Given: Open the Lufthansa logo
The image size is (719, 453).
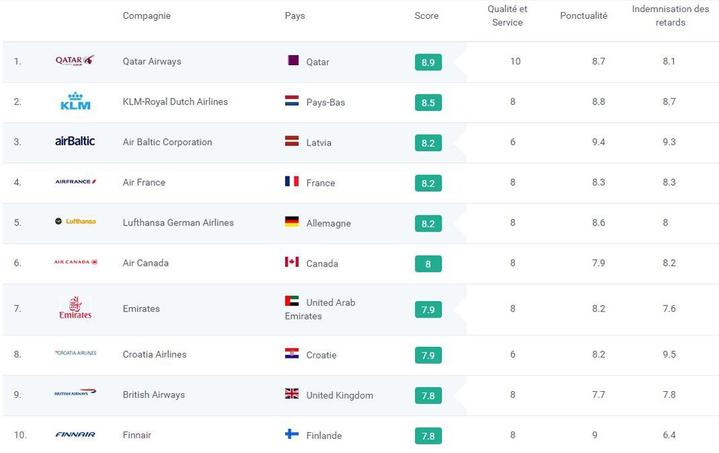Looking at the screenshot, I should [x=75, y=221].
